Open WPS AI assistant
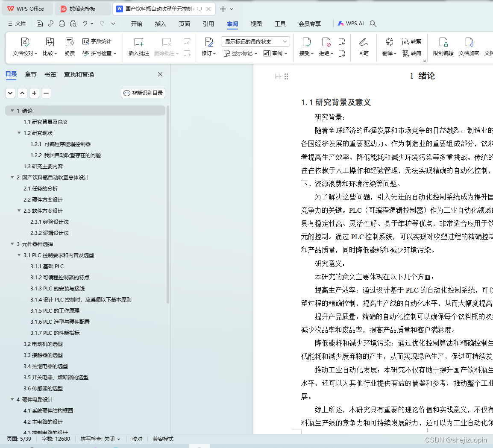Image resolution: width=493 pixels, height=448 pixels. (351, 23)
